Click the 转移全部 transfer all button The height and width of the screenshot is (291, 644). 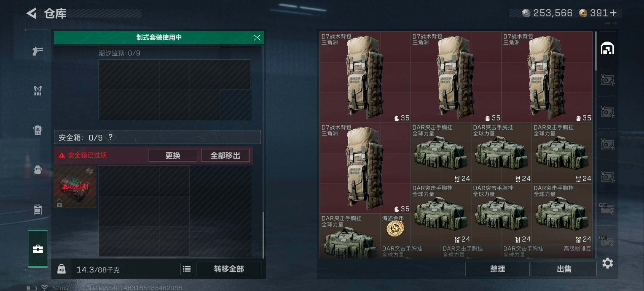[229, 269]
